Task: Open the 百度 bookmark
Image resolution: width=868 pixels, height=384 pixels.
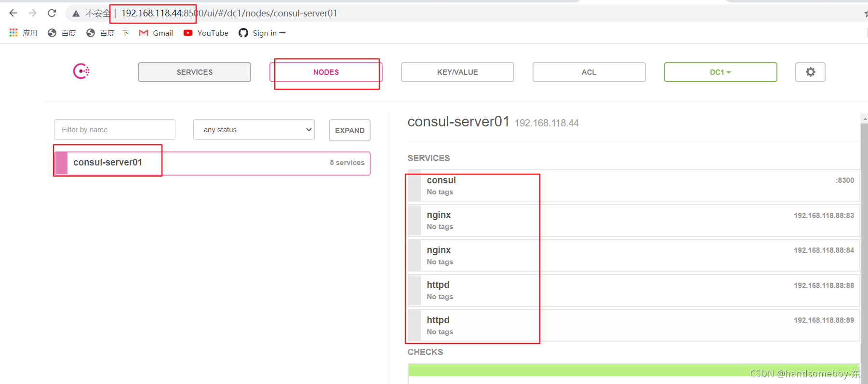Action: pyautogui.click(x=62, y=33)
